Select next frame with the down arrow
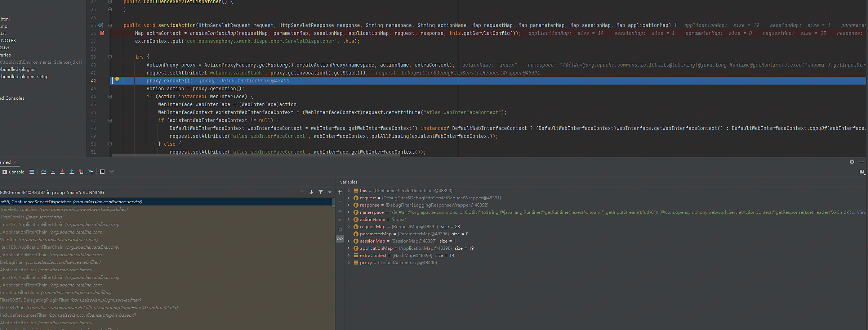Screen dimensions: 868x330 311,192
